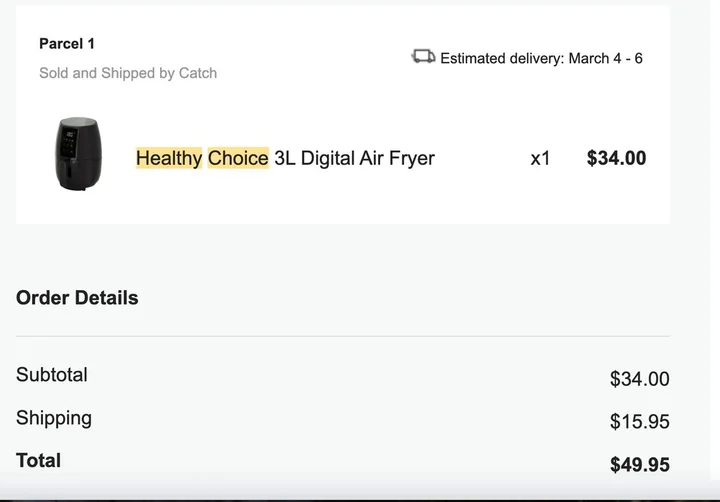Click the $34.00 subtotal amount
The image size is (720, 502).
639,379
